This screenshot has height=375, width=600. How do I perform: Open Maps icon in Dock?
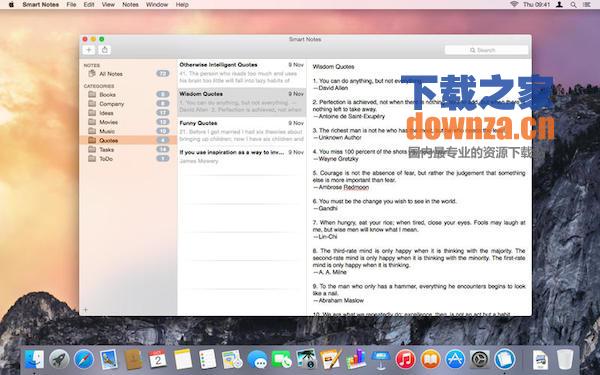232,360
